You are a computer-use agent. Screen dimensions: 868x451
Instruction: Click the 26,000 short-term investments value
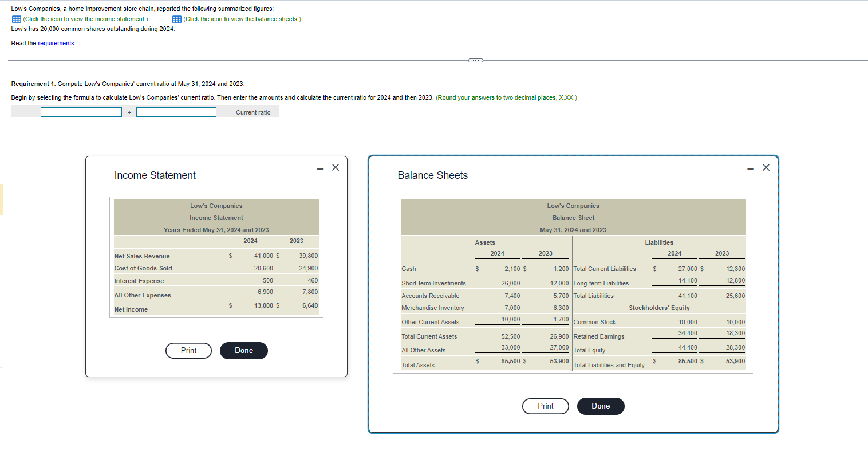[x=511, y=283]
